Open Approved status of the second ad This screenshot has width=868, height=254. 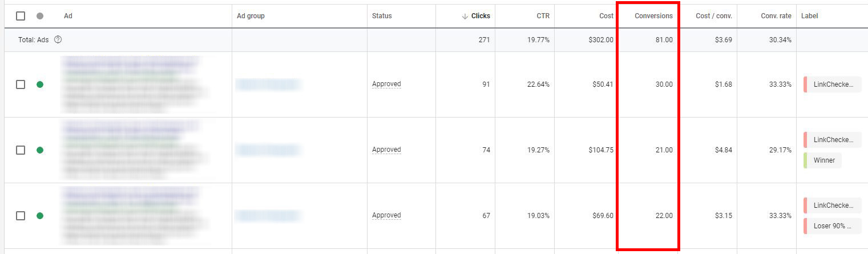tap(386, 150)
